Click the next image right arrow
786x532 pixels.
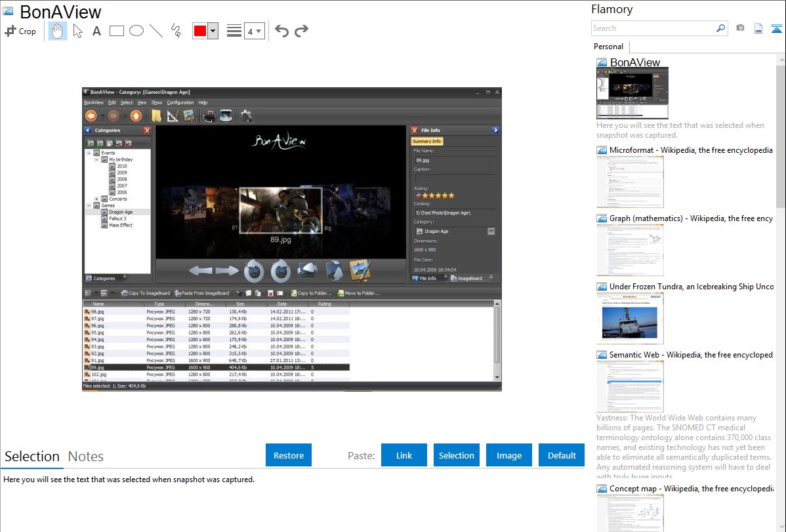[227, 271]
